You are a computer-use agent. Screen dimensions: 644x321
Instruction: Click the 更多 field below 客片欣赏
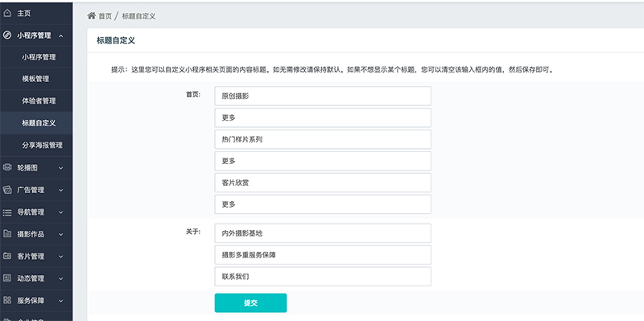click(323, 204)
